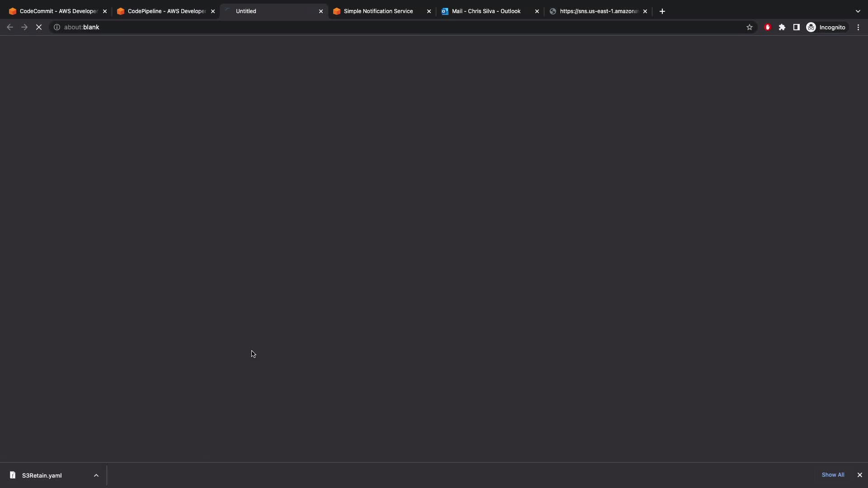This screenshot has height=488, width=868.
Task: Click the Incognito profile indicator
Action: pos(826,27)
